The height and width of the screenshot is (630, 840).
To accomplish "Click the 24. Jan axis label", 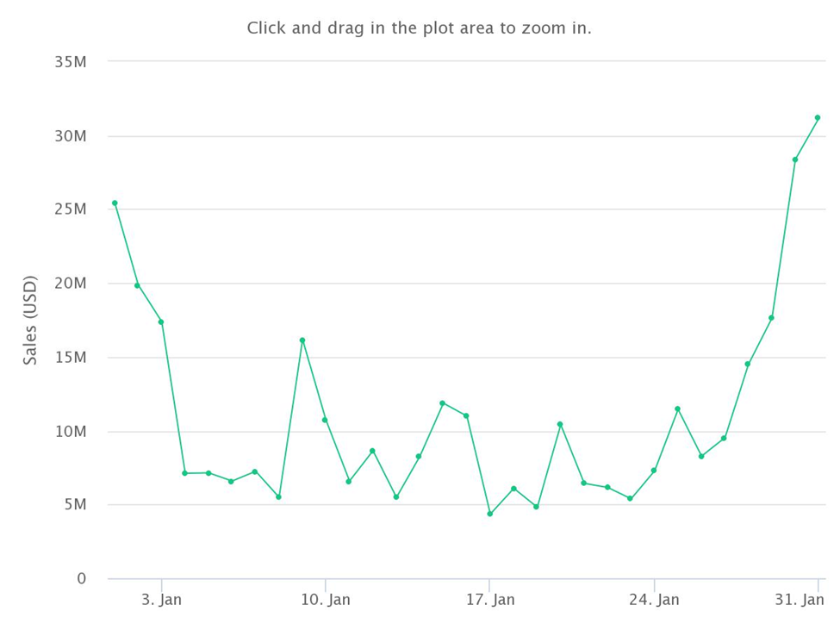I will click(x=654, y=600).
